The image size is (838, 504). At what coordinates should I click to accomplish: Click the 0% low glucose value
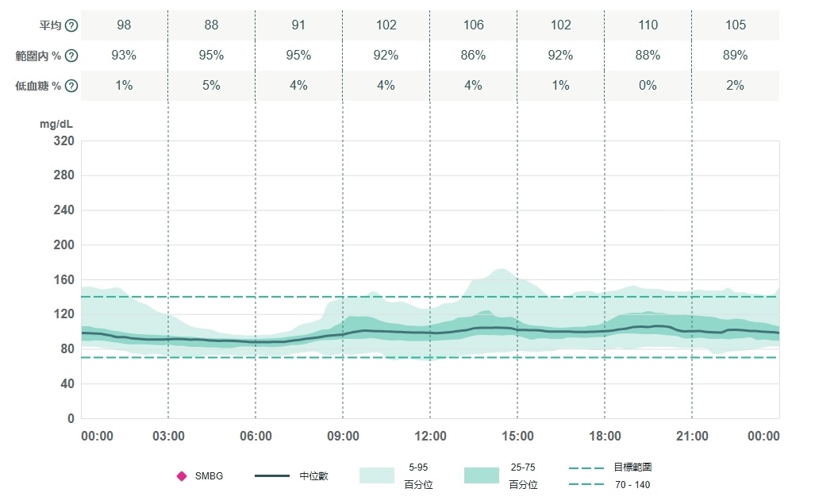pyautogui.click(x=648, y=86)
